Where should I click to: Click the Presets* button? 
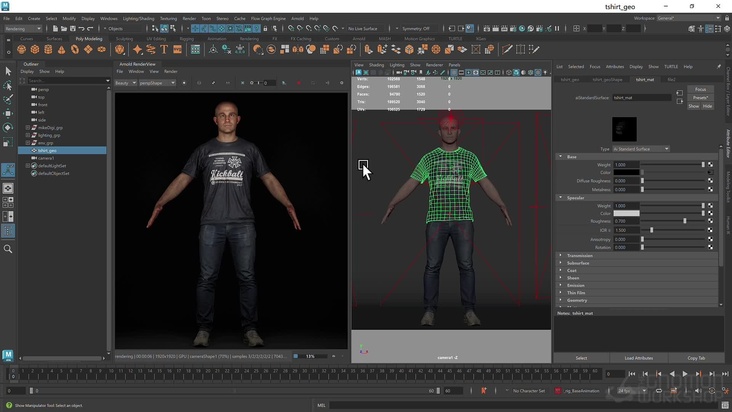700,98
